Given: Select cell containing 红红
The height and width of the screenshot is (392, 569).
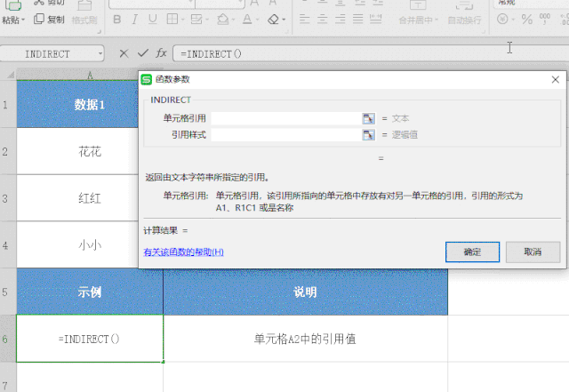Looking at the screenshot, I should (x=77, y=198).
